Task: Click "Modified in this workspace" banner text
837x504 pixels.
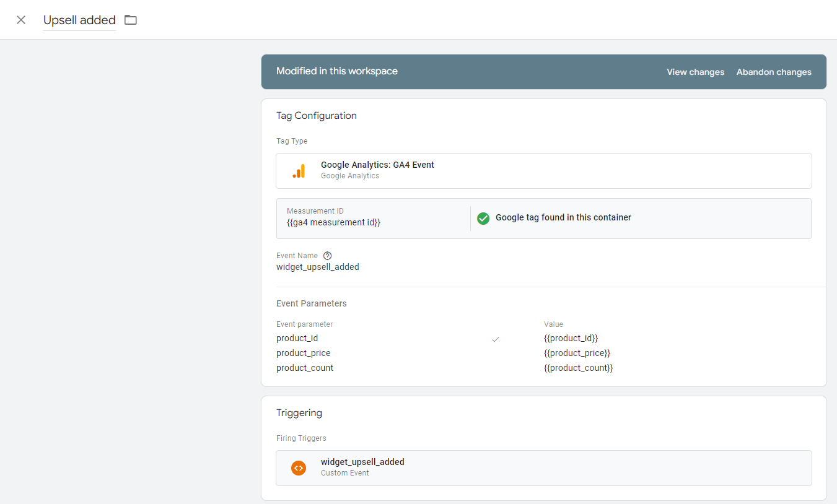Action: click(336, 71)
